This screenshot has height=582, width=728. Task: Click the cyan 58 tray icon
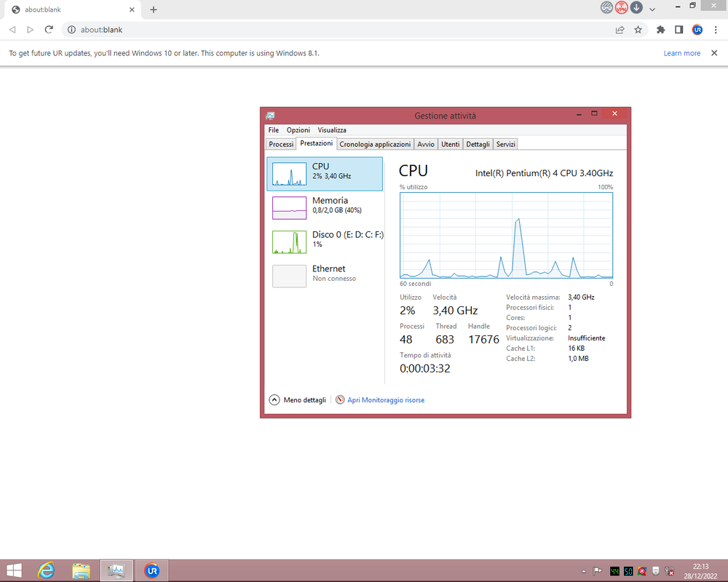pyautogui.click(x=628, y=571)
